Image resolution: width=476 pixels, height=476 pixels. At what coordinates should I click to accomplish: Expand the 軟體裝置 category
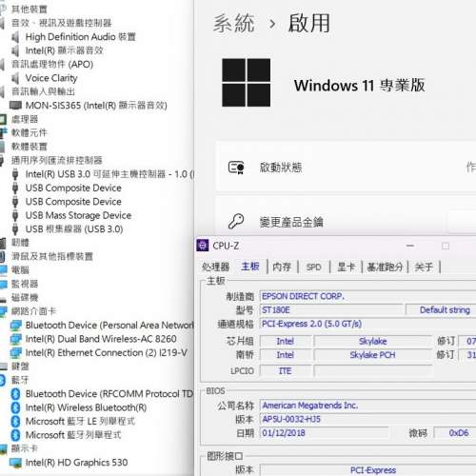(x=30, y=147)
